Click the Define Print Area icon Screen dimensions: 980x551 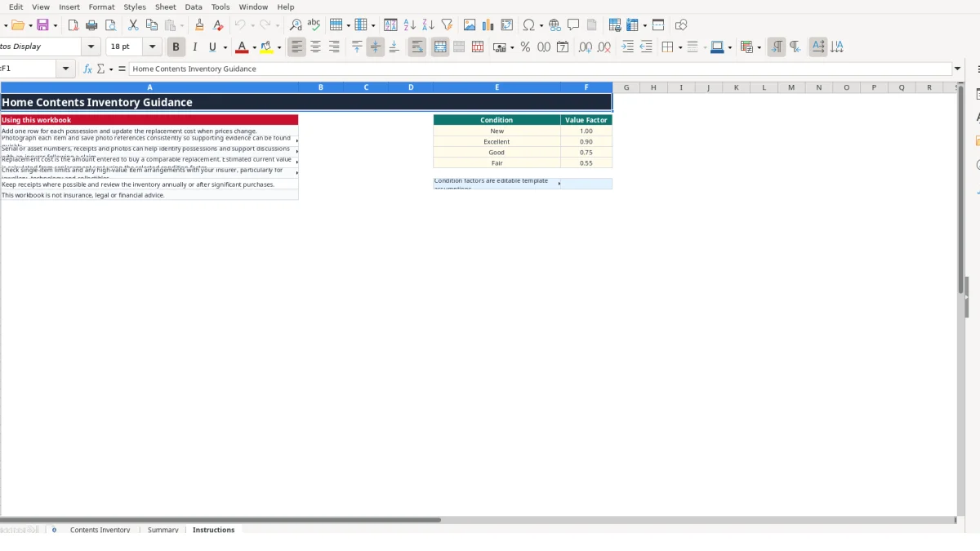(x=615, y=25)
